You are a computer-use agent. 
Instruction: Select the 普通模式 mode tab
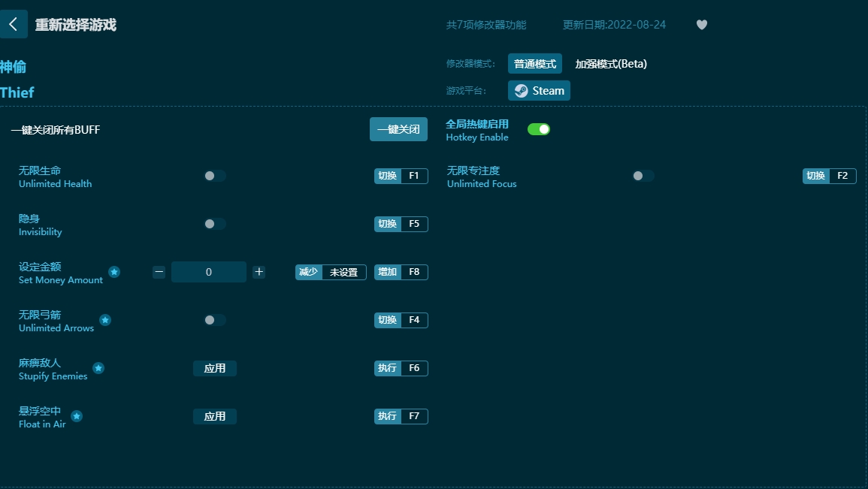535,64
